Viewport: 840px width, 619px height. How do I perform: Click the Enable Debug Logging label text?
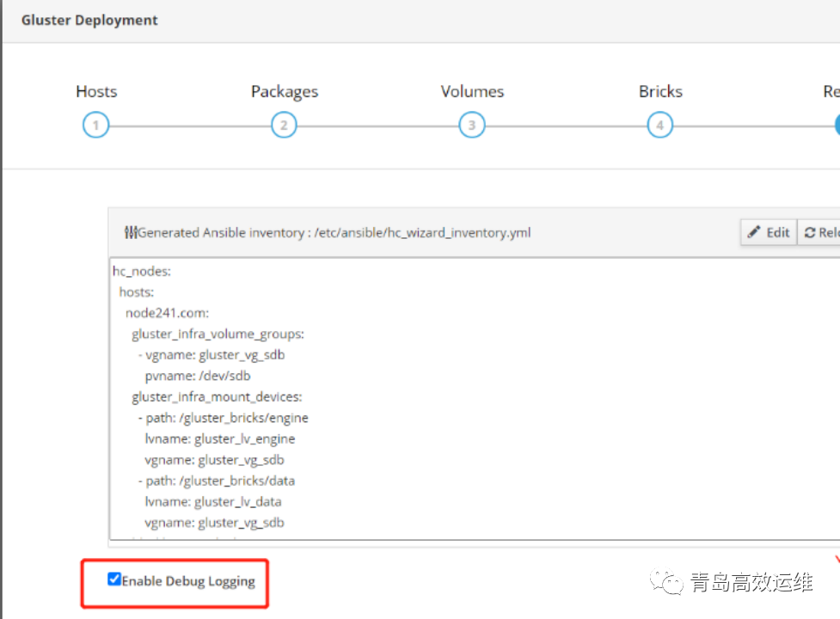click(x=188, y=581)
